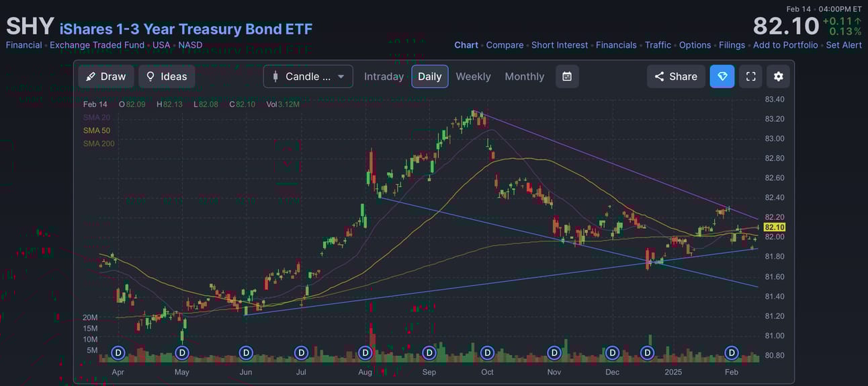Select the Chart link
Viewport: 868px width, 386px height.
(x=466, y=45)
